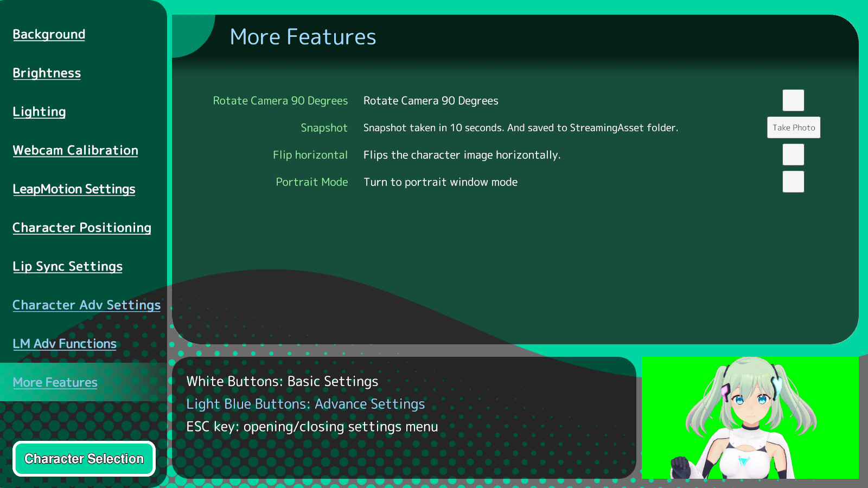
Task: Click the 'Snapshot' label
Action: click(324, 128)
